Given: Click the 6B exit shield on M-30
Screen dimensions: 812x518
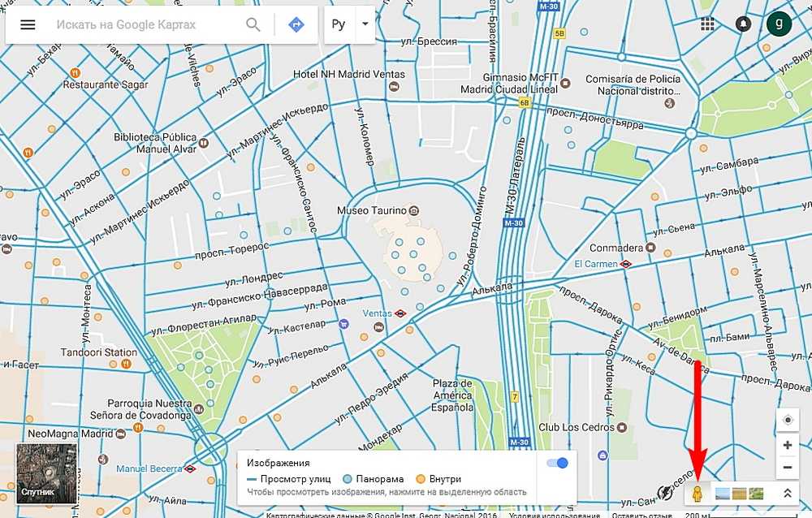Looking at the screenshot, I should 525,102.
